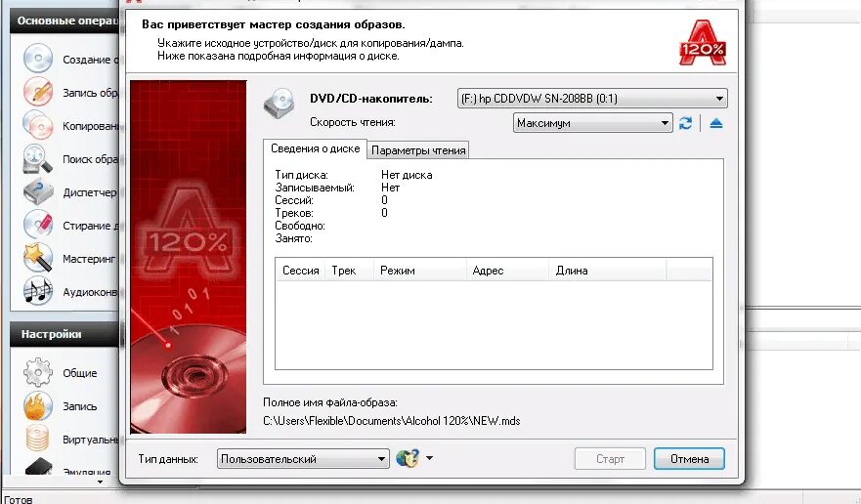The width and height of the screenshot is (861, 504).
Task: Click the disc copying icon in the sidebar
Action: tap(38, 125)
